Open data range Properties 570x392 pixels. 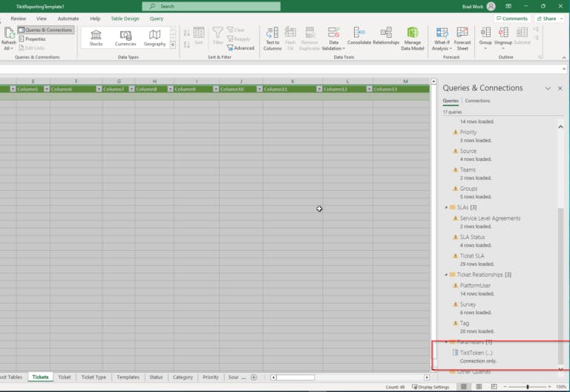tap(33, 39)
